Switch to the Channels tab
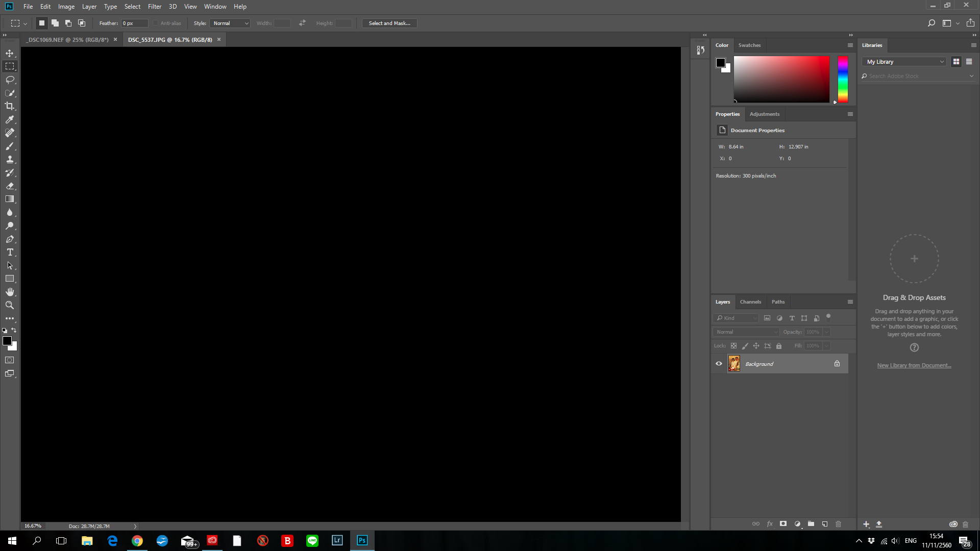This screenshot has width=980, height=551. [750, 302]
